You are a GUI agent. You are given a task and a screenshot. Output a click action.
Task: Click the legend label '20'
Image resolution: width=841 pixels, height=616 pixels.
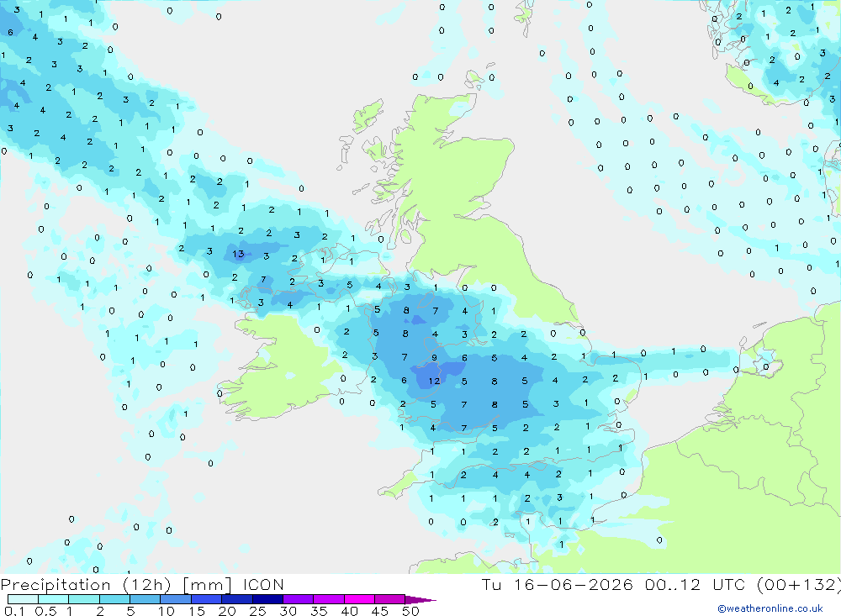pos(227,611)
